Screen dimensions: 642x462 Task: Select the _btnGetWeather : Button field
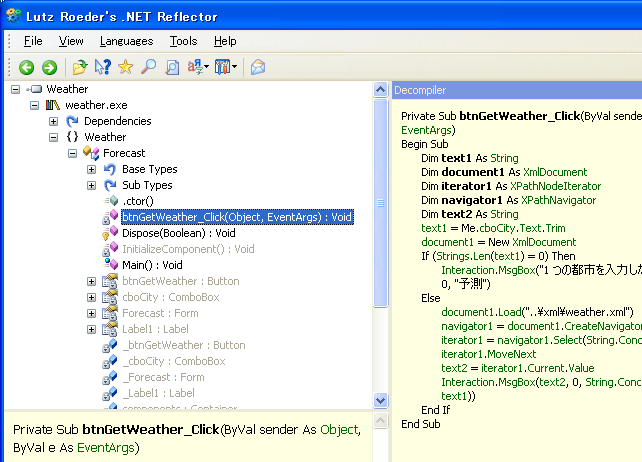184,345
